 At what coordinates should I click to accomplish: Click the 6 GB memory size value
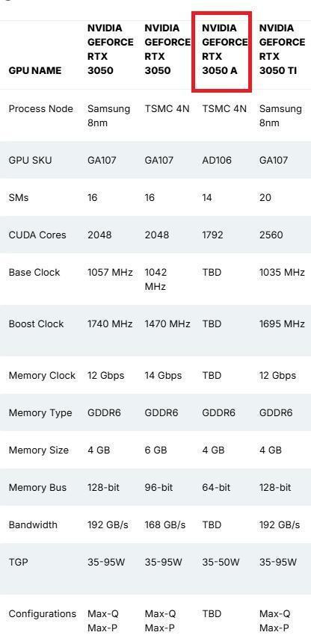click(x=155, y=451)
